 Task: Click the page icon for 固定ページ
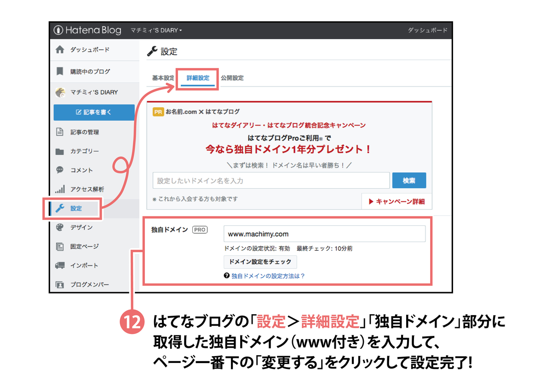(x=60, y=247)
